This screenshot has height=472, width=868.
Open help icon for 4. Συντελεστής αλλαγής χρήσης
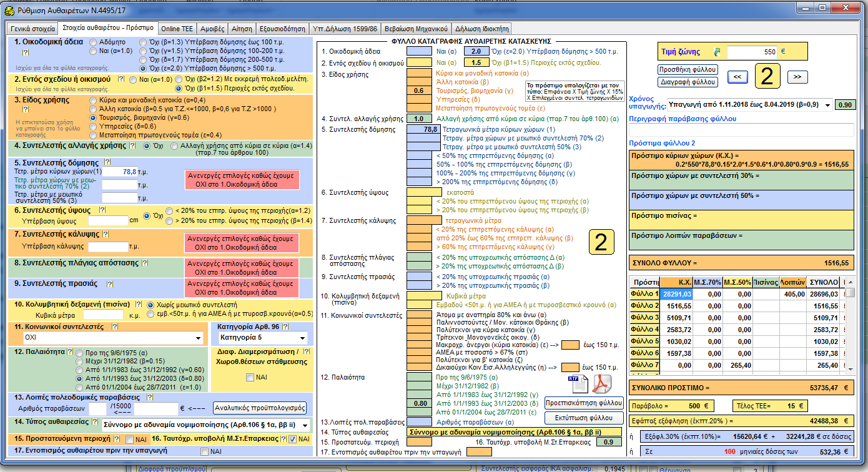click(132, 145)
